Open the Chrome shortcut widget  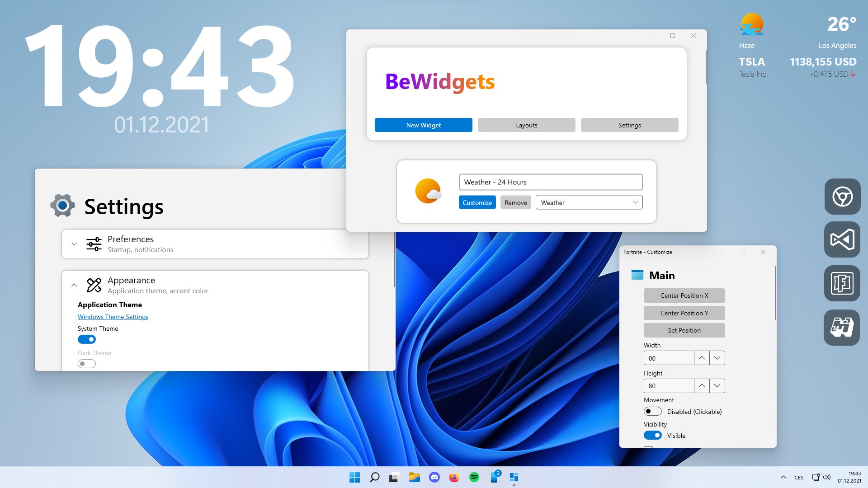(842, 197)
